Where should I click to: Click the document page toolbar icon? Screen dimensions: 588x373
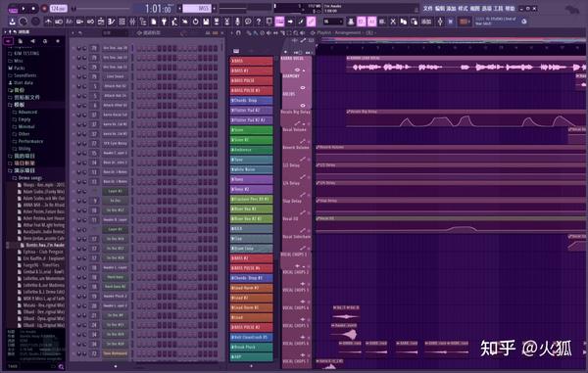(154, 22)
